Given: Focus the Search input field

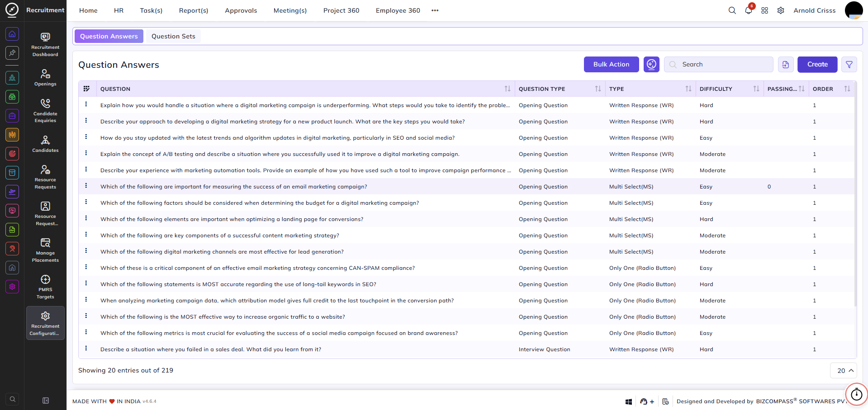Looking at the screenshot, I should pyautogui.click(x=719, y=65).
